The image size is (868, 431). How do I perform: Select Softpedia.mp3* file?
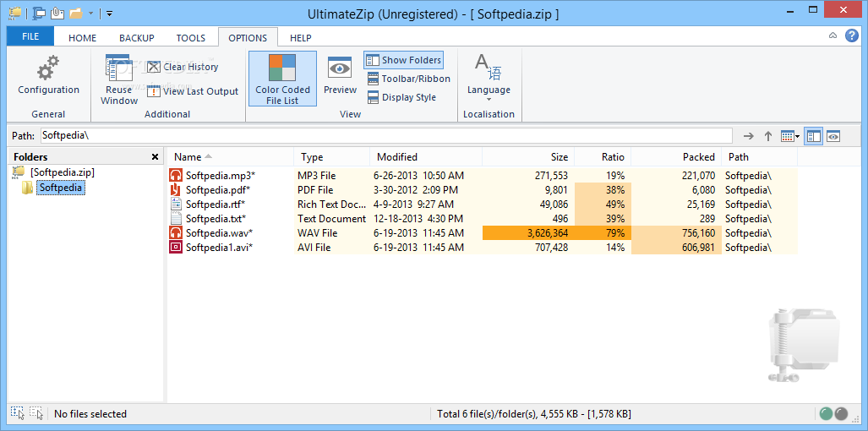tap(221, 176)
